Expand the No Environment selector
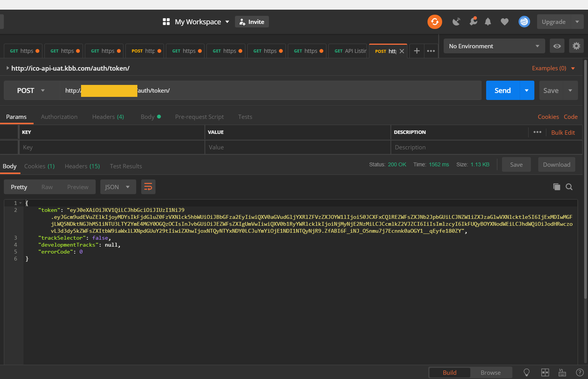This screenshot has width=588, height=379. pos(494,46)
